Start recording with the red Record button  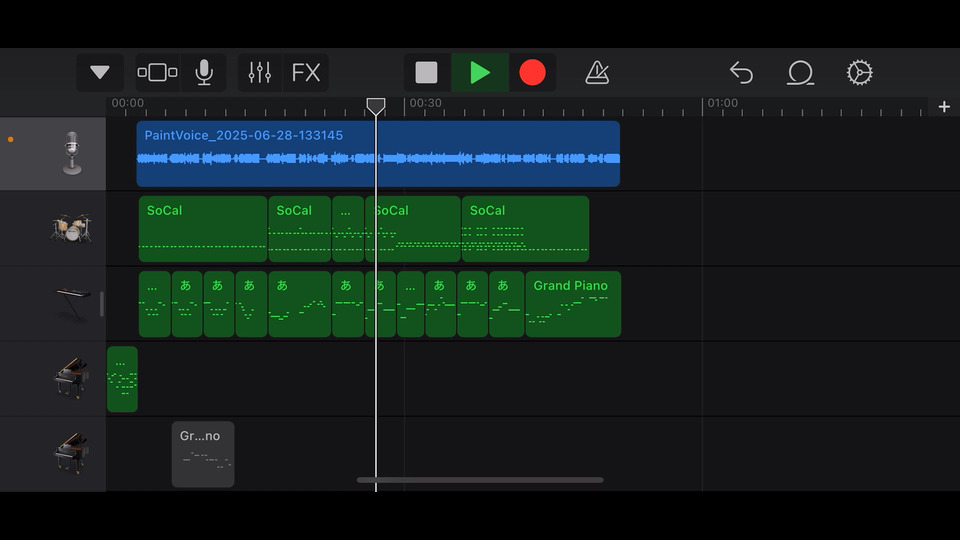click(532, 73)
